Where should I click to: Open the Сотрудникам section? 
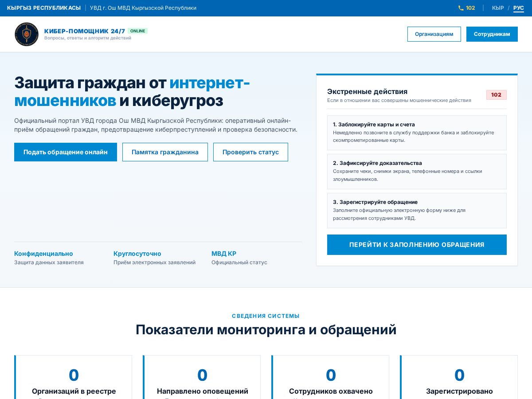492,34
